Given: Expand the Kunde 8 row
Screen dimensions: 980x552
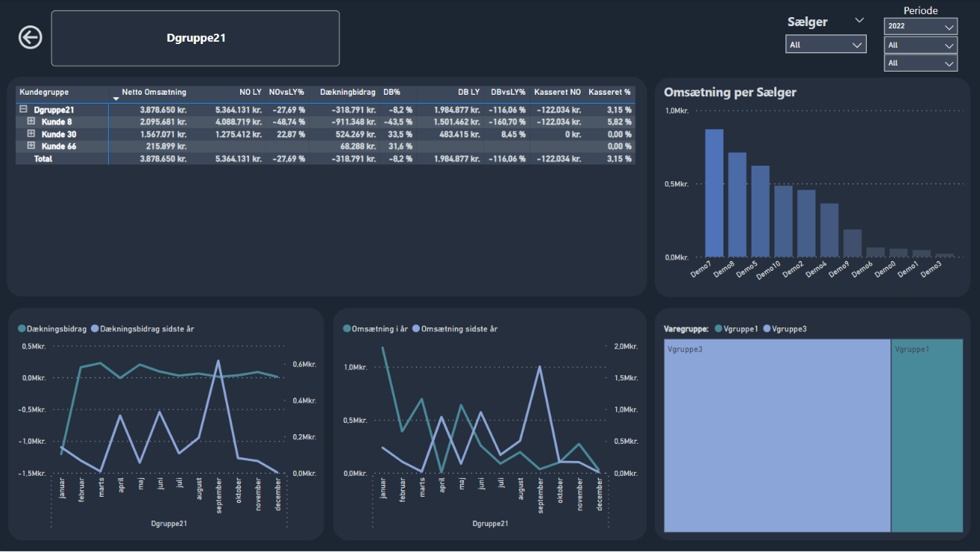Looking at the screenshot, I should point(31,122).
